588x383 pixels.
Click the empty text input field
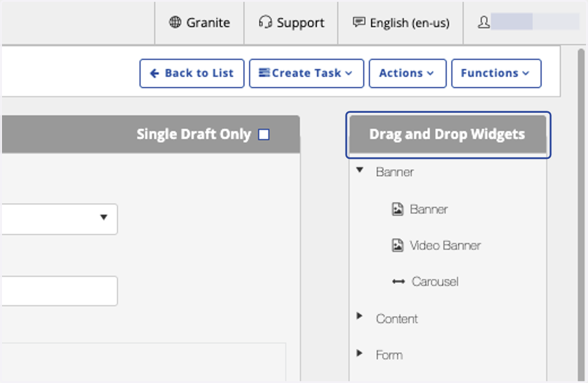click(x=59, y=291)
